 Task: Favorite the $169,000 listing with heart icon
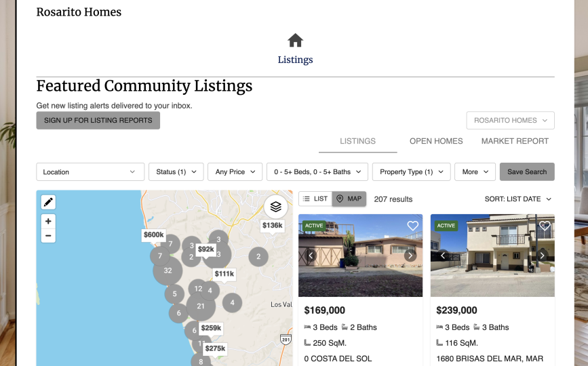click(412, 226)
